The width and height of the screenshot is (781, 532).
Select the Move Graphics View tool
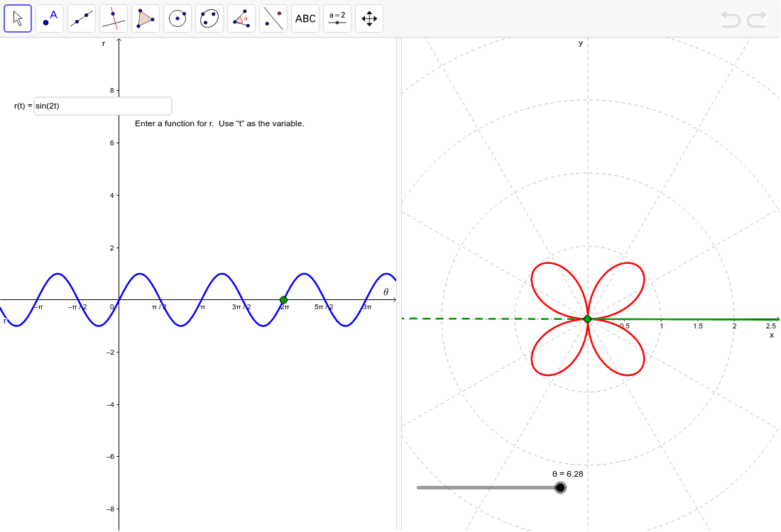[x=368, y=18]
